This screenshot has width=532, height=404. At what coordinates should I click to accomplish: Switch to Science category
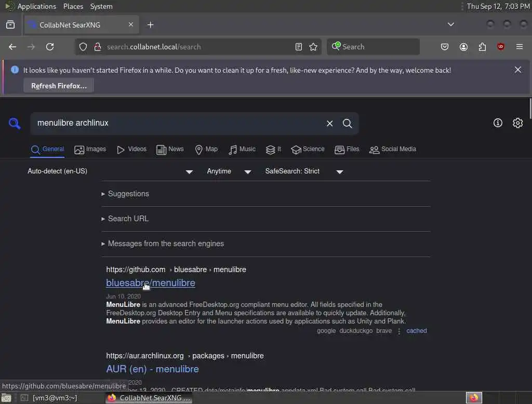(x=308, y=150)
